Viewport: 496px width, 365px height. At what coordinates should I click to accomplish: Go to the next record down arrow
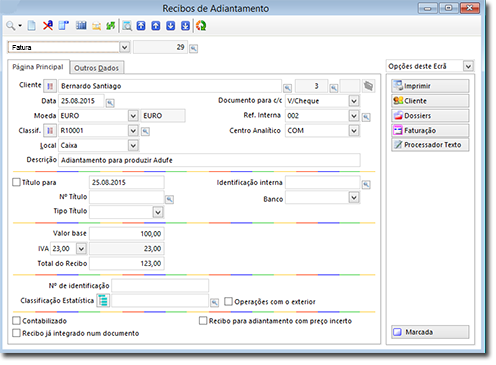tap(171, 26)
